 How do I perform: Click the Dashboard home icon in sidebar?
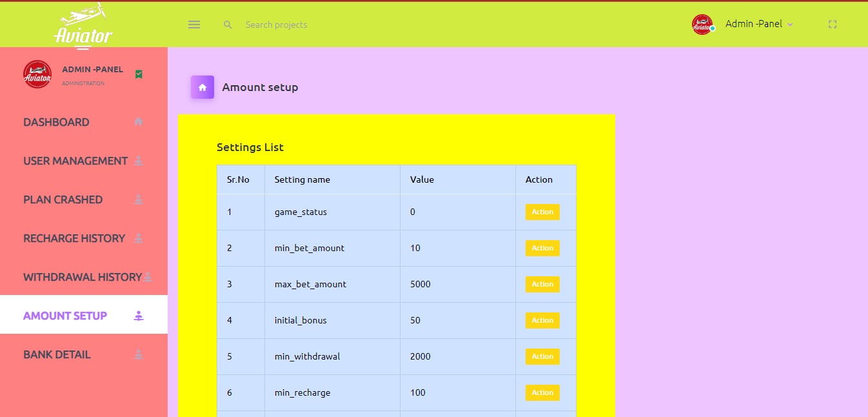click(138, 122)
